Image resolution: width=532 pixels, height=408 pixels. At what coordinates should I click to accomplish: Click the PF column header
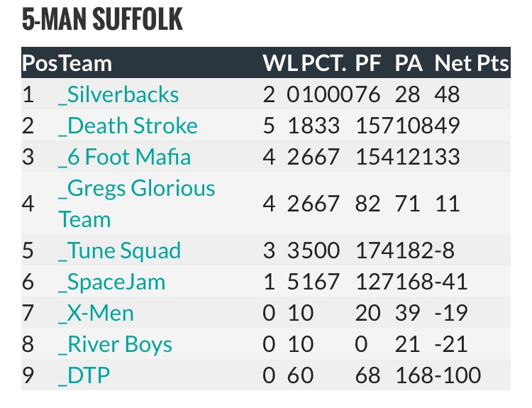pyautogui.click(x=367, y=63)
